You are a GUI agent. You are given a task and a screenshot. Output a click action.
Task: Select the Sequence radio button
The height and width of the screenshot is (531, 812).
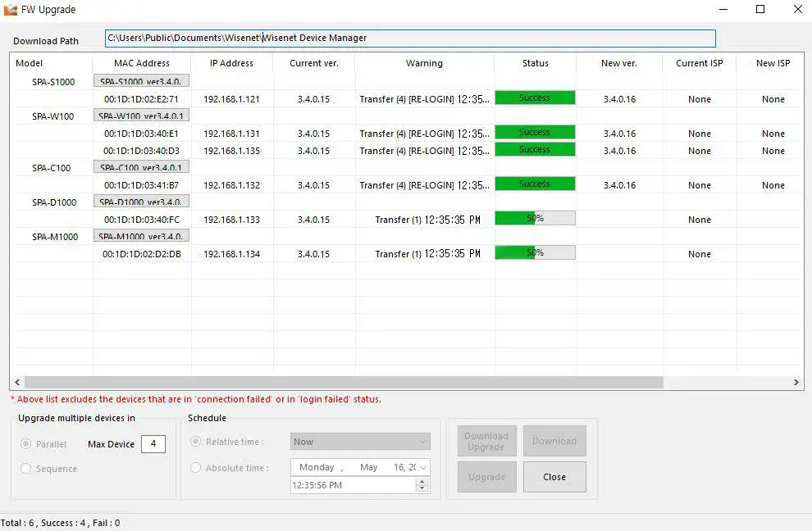25,468
